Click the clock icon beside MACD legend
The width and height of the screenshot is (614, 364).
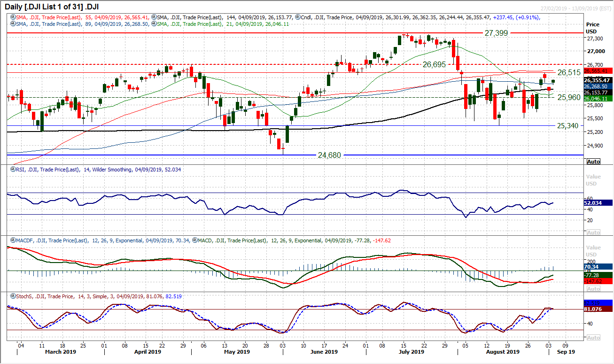coord(195,240)
